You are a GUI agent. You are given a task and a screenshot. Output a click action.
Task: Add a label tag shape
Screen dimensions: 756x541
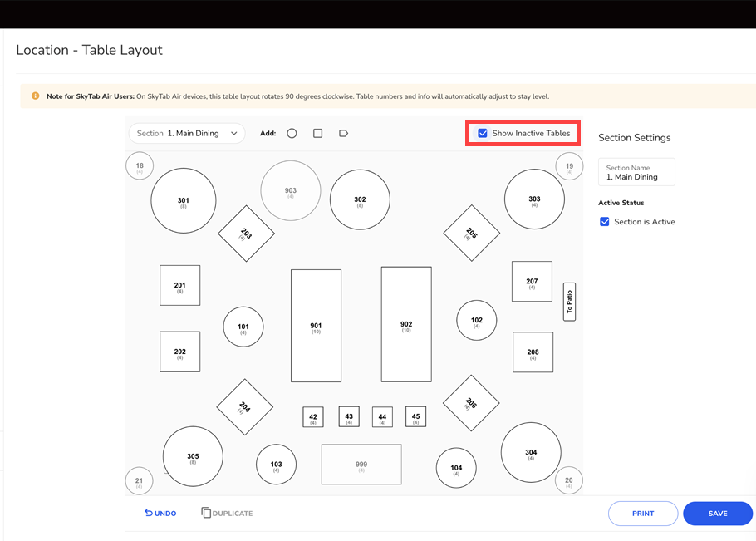click(343, 133)
